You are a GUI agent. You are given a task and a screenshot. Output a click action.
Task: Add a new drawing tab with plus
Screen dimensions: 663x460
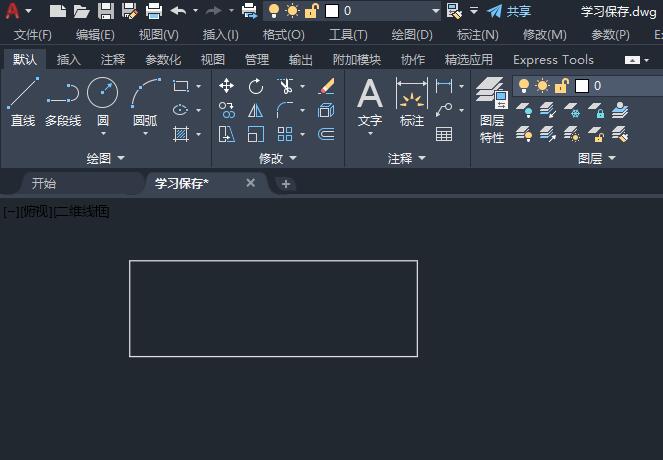point(286,184)
